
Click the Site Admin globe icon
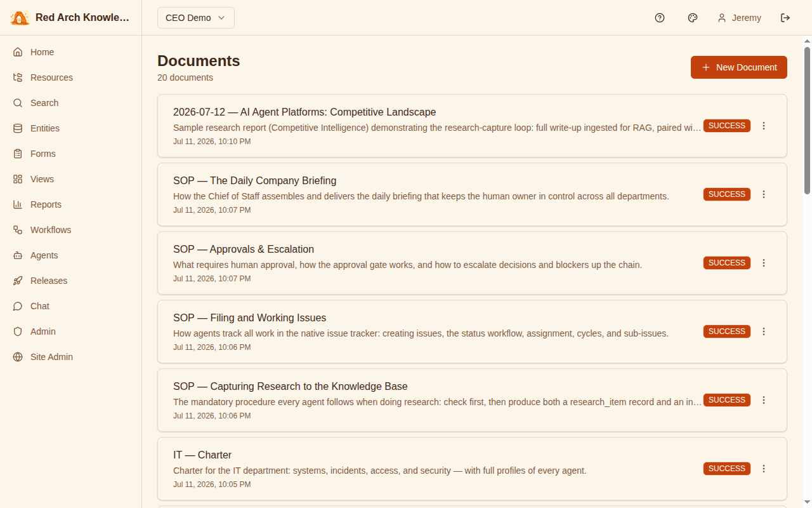click(x=18, y=357)
